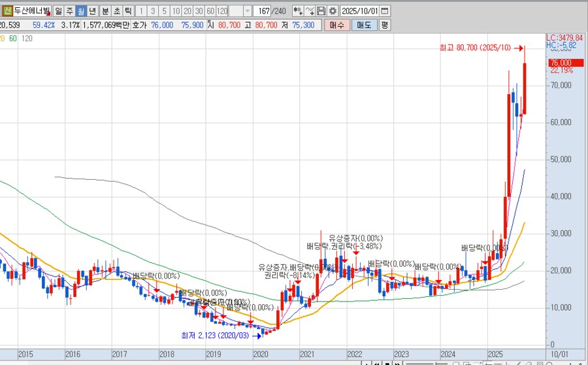
Task: Switch chart period to 주 (weekly)
Action: tap(70, 11)
